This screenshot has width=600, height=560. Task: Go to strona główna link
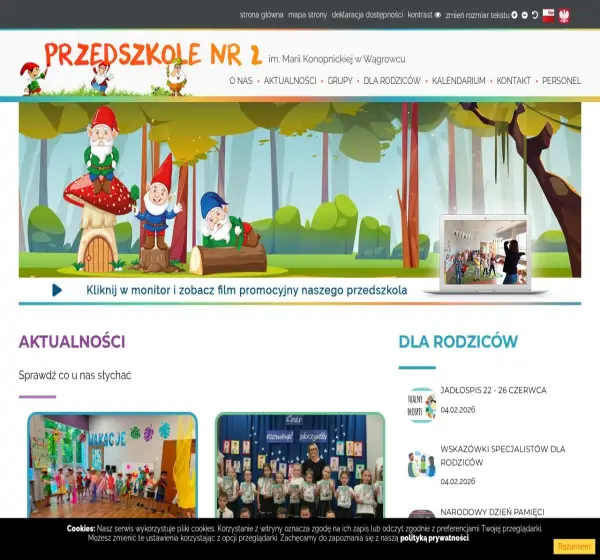(261, 15)
